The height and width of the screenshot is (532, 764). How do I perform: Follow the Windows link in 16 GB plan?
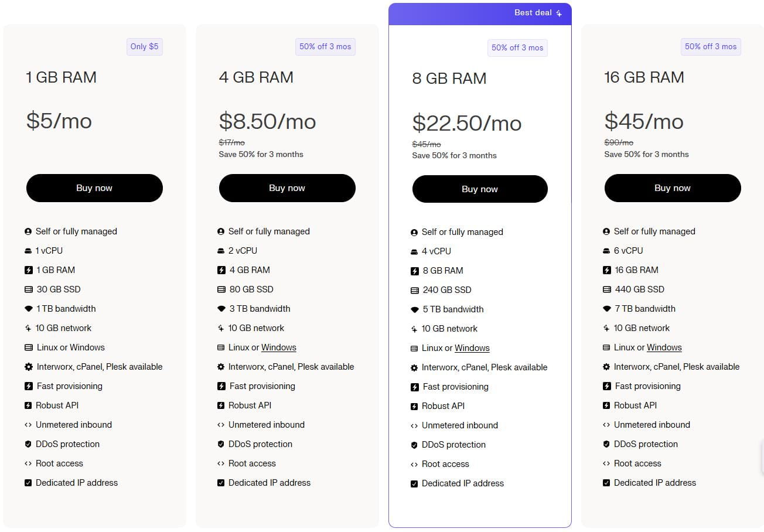point(664,347)
